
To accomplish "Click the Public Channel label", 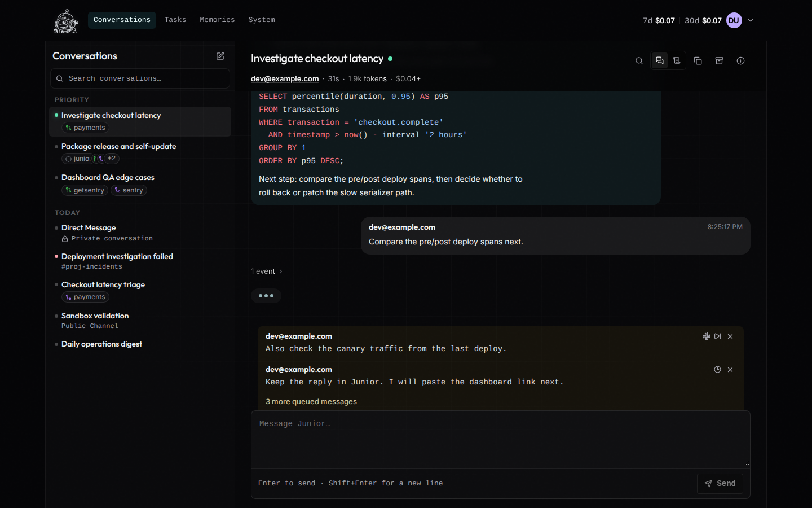I will tap(90, 326).
